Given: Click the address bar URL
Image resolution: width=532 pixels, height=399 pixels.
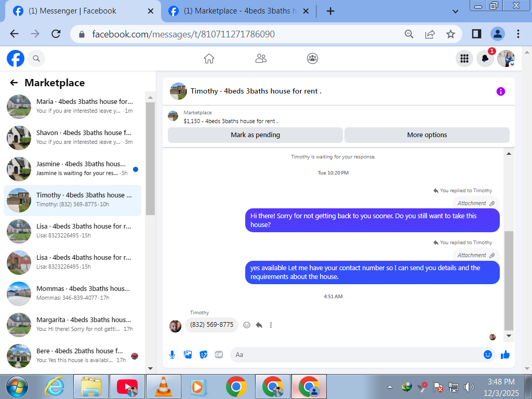Looking at the screenshot, I should coord(183,34).
